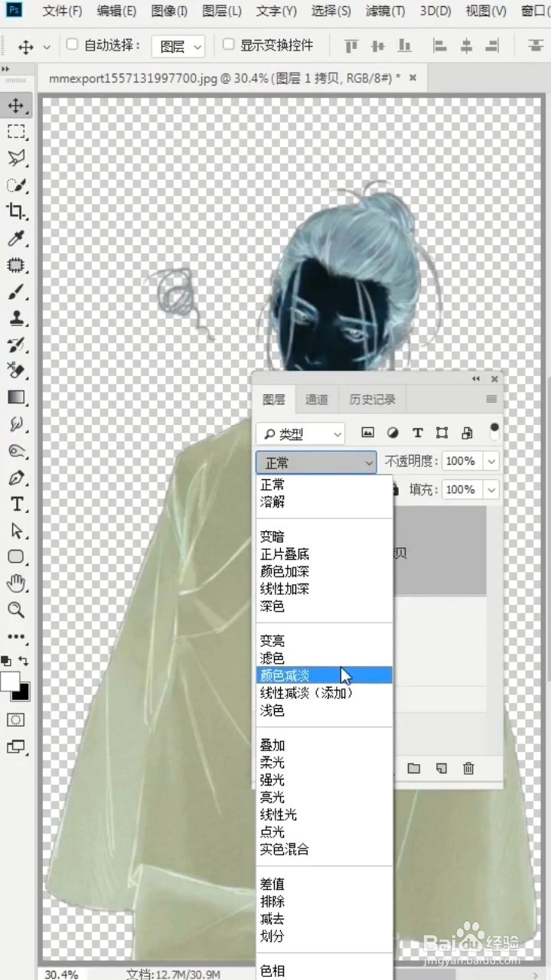The width and height of the screenshot is (551, 980).
Task: Open the three-dot edit toolbar button
Action: [x=16, y=636]
